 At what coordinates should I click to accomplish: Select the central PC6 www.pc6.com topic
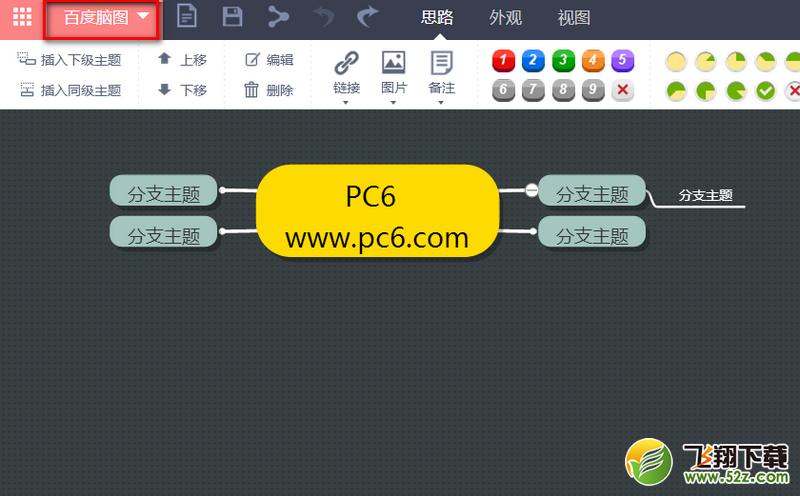pos(377,211)
